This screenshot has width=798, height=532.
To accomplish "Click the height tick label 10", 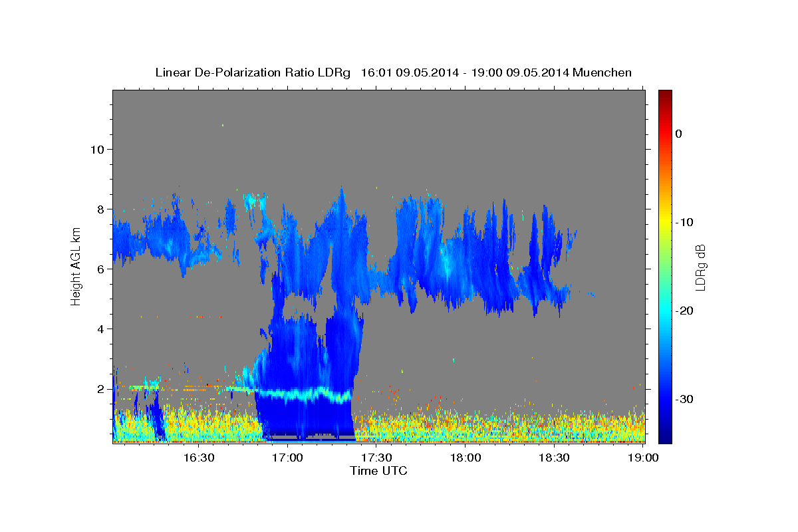I will [98, 149].
